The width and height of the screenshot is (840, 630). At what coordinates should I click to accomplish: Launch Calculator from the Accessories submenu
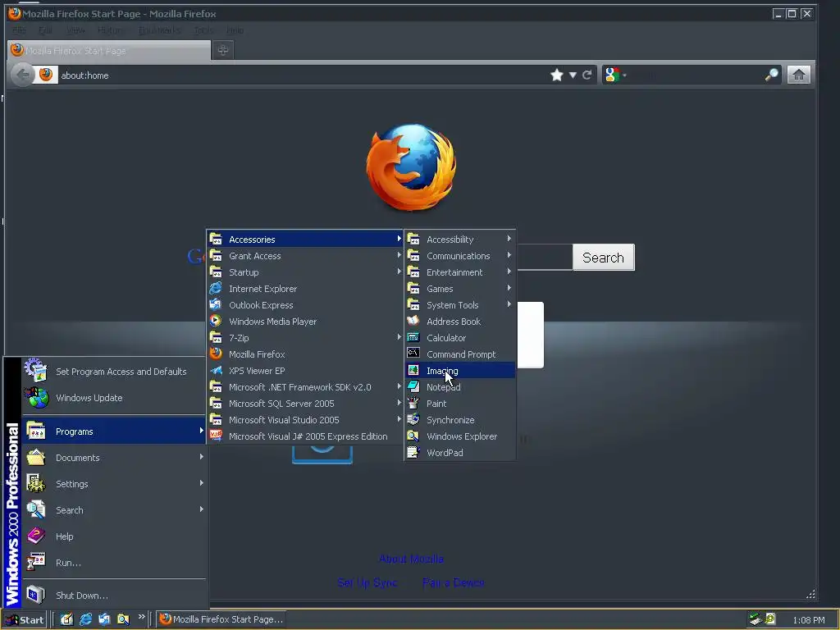pos(459,337)
